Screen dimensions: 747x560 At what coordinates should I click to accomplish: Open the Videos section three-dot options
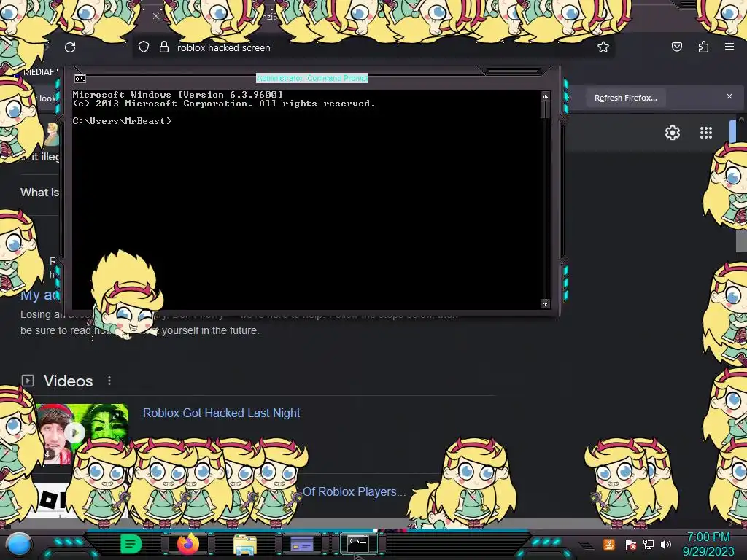click(x=109, y=381)
